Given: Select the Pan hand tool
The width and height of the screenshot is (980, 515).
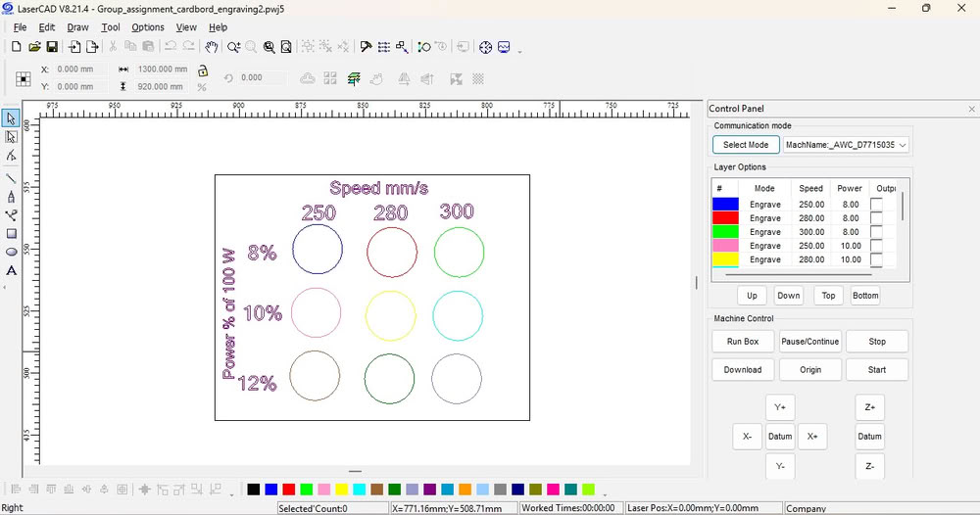Looking at the screenshot, I should pyautogui.click(x=212, y=47).
